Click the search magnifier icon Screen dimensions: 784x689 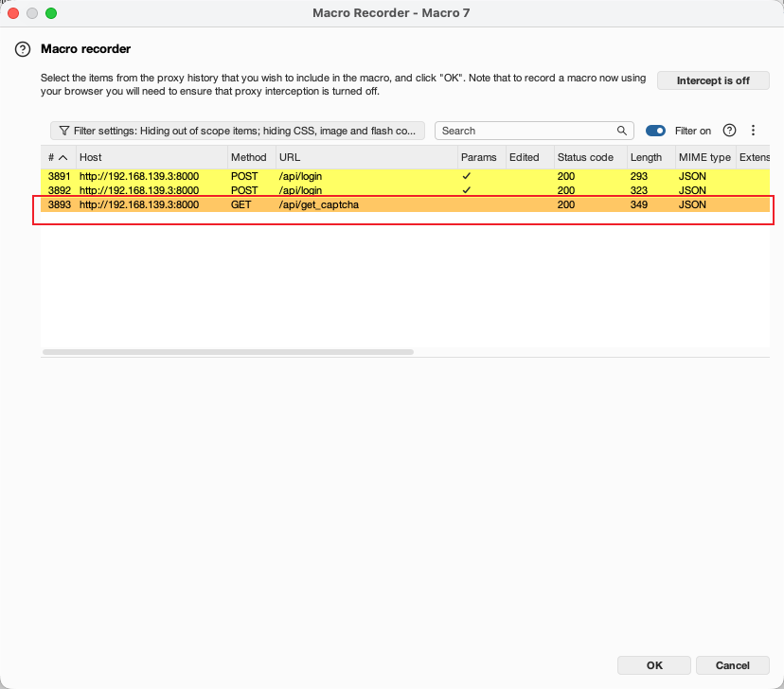click(x=621, y=131)
